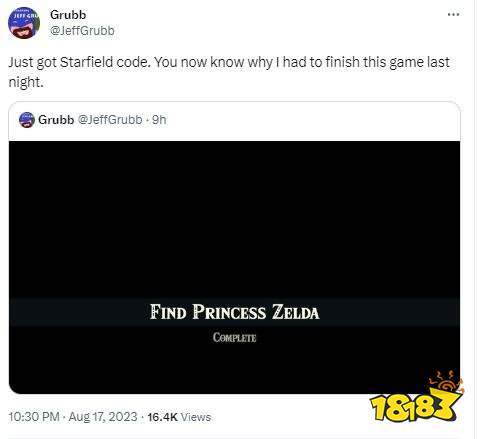Open the quoted tweet's Grubb name
Viewport: 477px width, 439px height.
pos(56,120)
